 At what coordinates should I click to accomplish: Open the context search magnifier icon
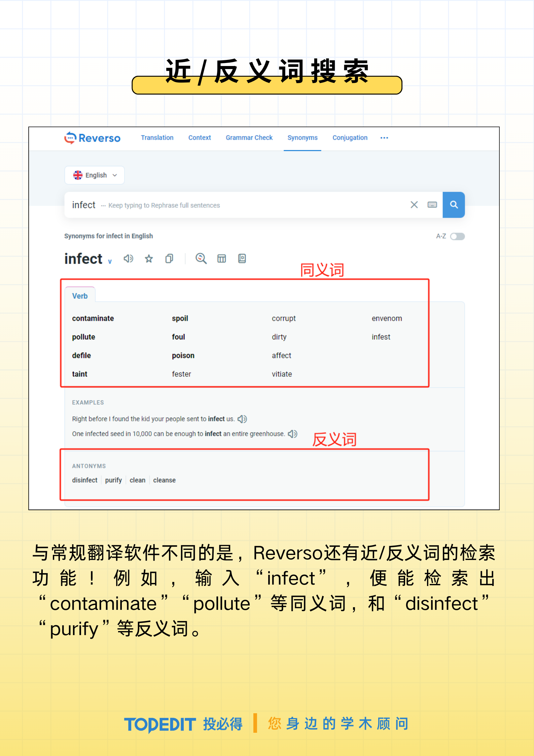tap(201, 259)
